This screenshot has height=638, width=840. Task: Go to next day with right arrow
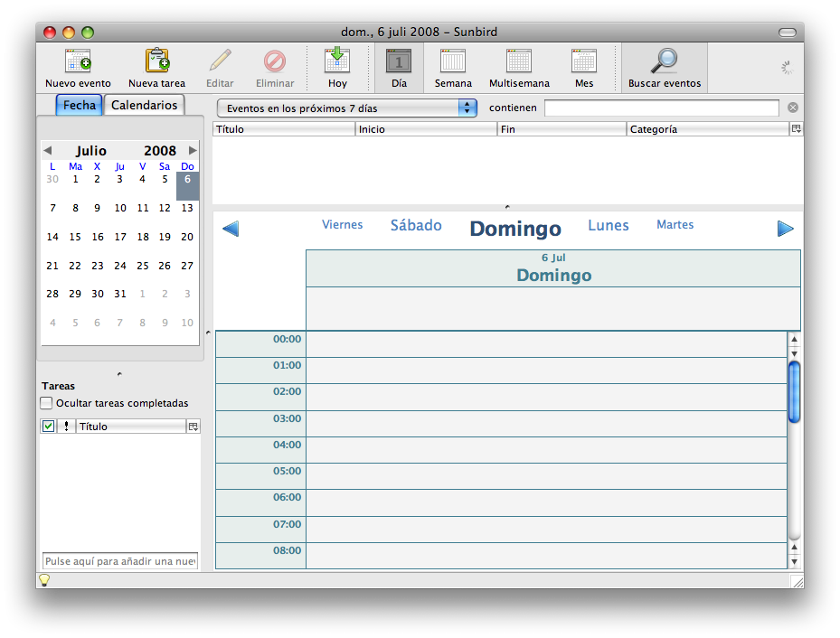[x=785, y=229]
